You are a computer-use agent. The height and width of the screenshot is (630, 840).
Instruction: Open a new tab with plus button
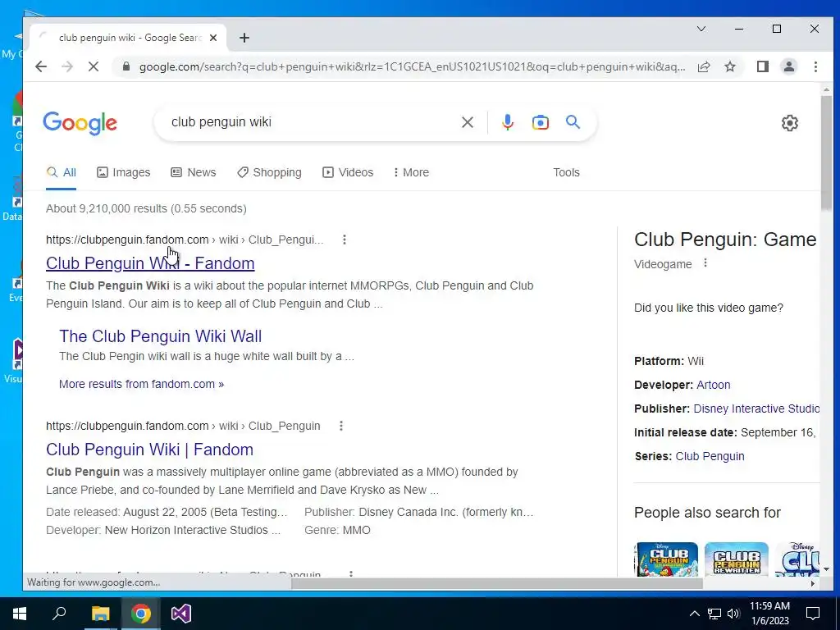[244, 38]
